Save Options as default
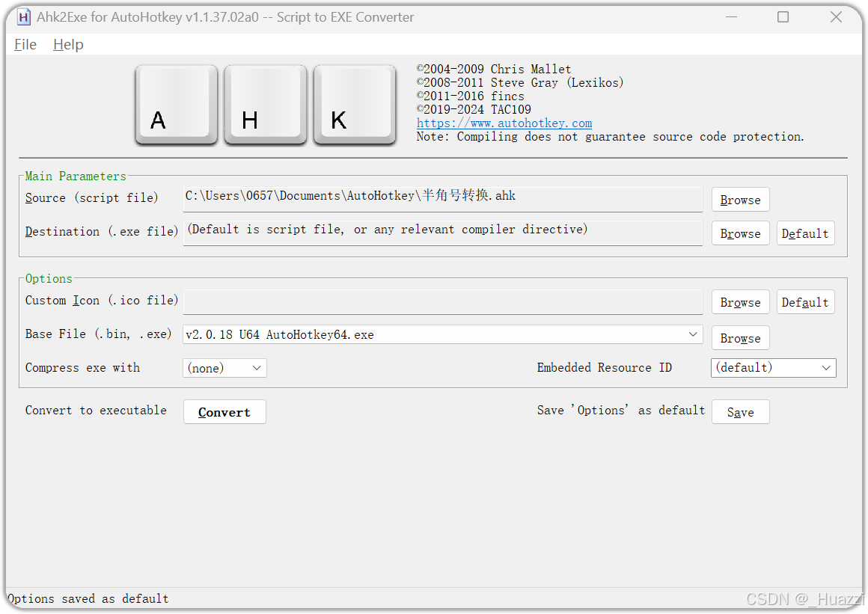The width and height of the screenshot is (868, 614). [740, 412]
